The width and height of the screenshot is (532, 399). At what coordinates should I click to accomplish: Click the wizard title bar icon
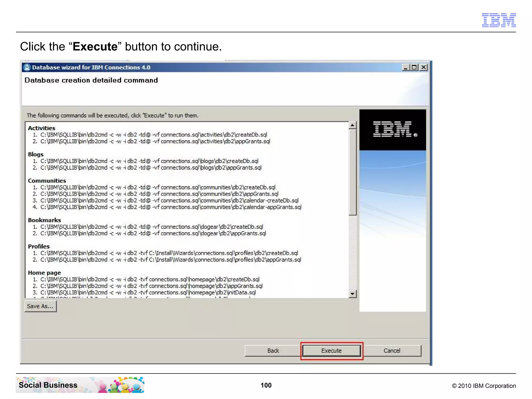[x=26, y=67]
